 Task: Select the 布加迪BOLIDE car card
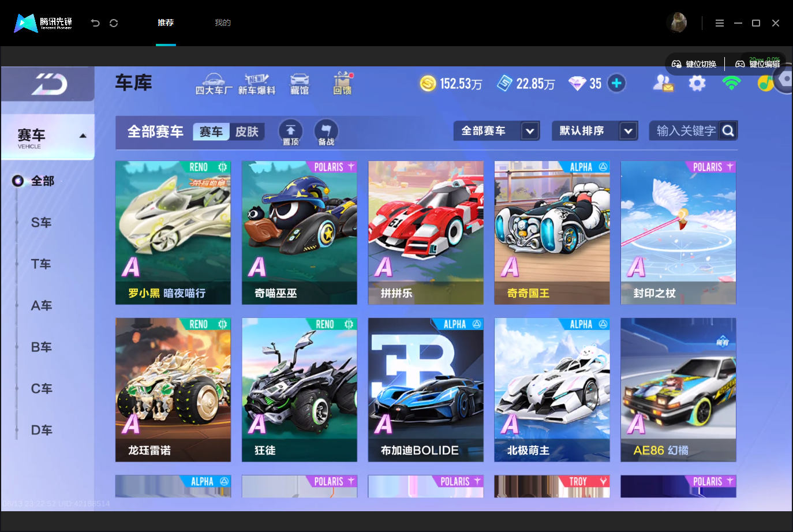pos(426,390)
